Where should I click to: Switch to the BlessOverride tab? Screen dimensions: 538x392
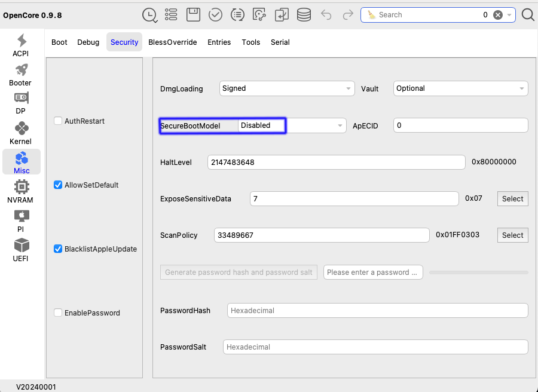coord(172,42)
